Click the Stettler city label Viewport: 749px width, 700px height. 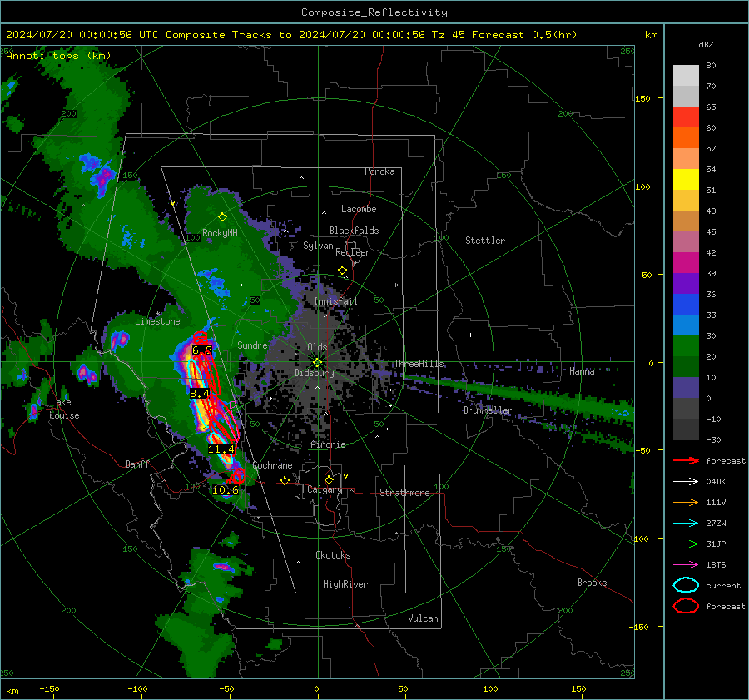(485, 241)
